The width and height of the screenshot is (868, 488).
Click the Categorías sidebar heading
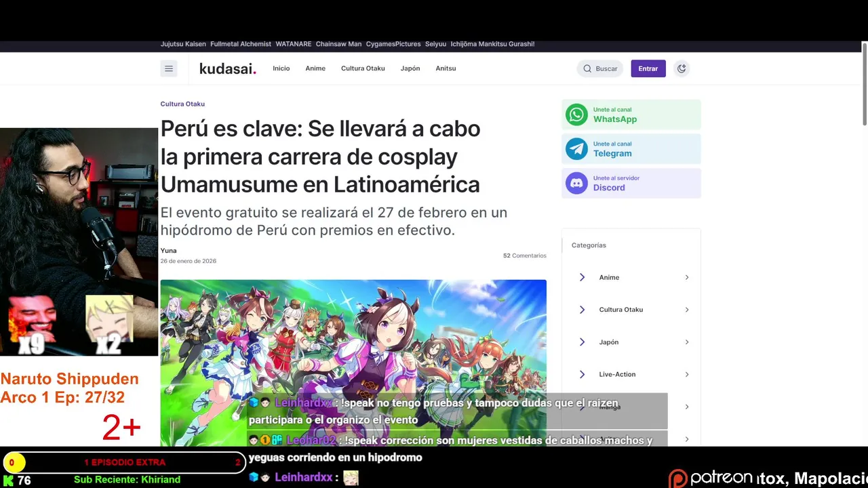tap(589, 245)
